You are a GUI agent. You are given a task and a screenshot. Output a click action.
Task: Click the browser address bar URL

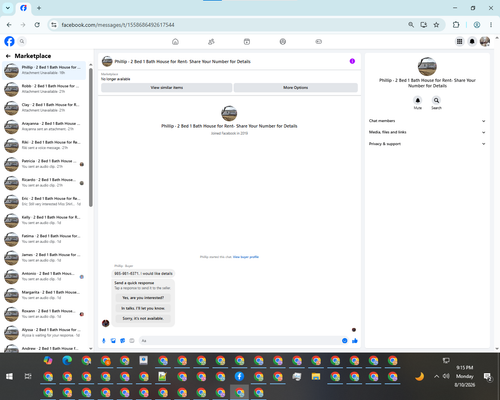point(118,25)
